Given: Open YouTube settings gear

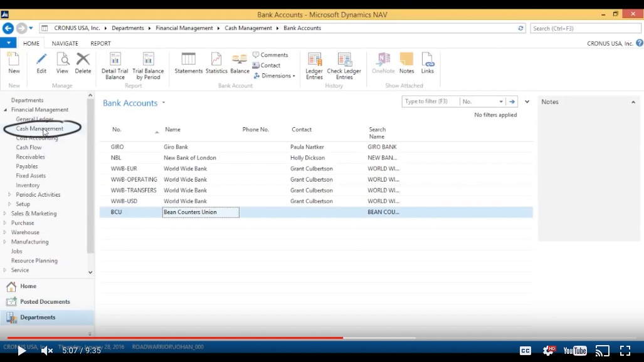Looking at the screenshot, I should point(549,350).
